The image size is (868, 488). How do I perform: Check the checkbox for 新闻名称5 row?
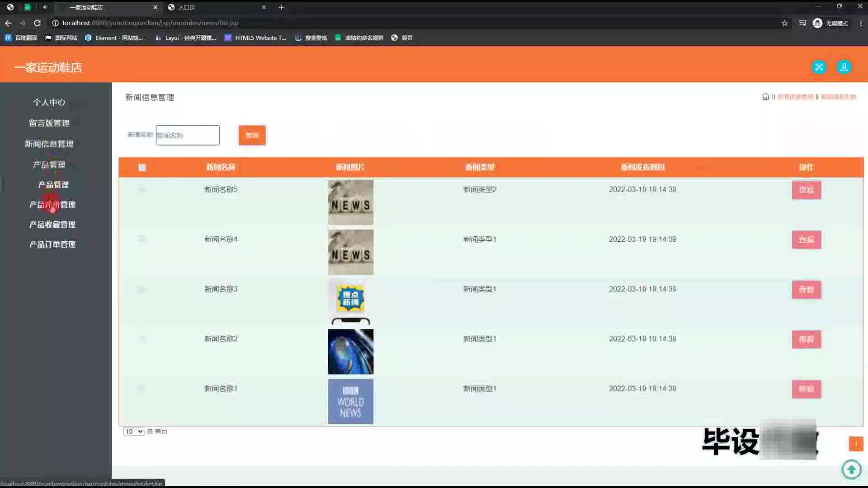coord(142,190)
